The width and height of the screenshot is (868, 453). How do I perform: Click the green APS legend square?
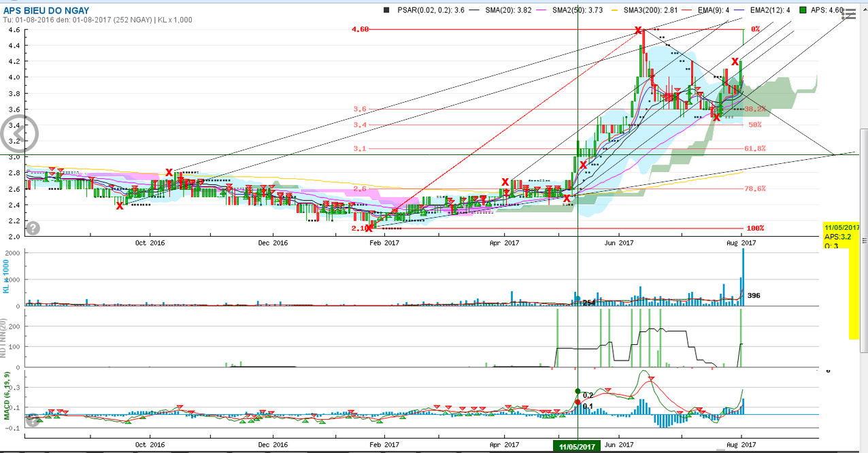[x=803, y=10]
